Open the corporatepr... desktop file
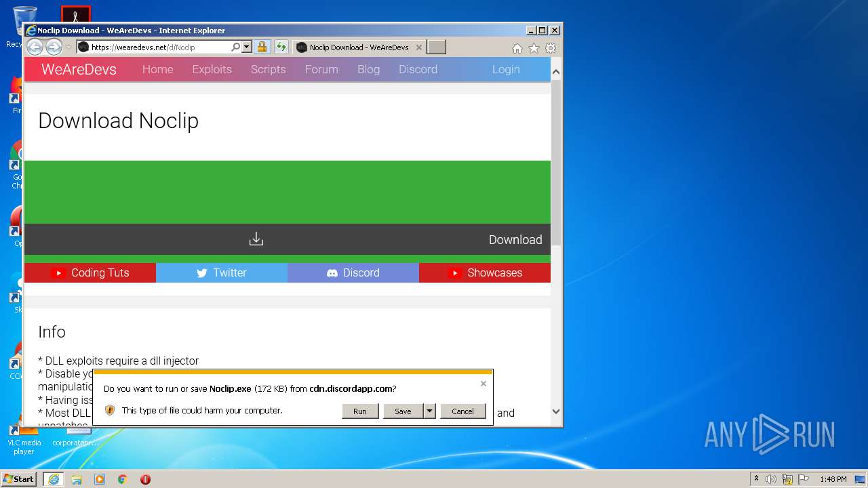The image size is (868, 488). pyautogui.click(x=76, y=437)
